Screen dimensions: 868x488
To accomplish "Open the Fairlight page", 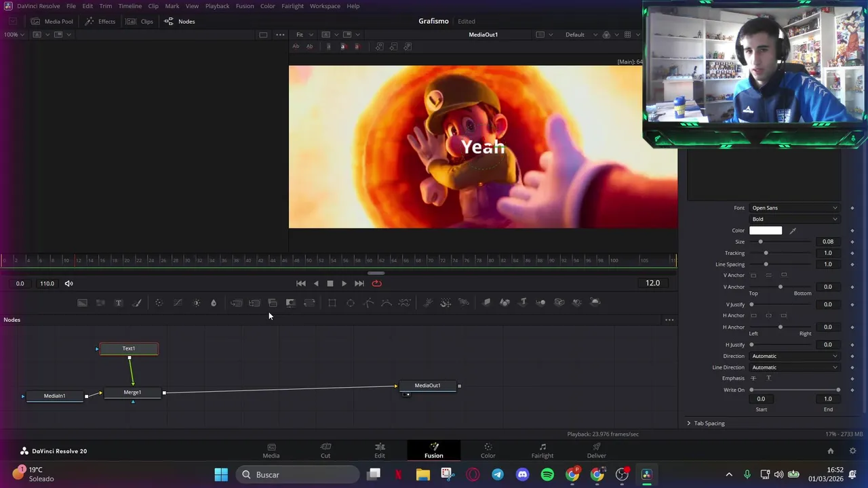I will (x=542, y=450).
